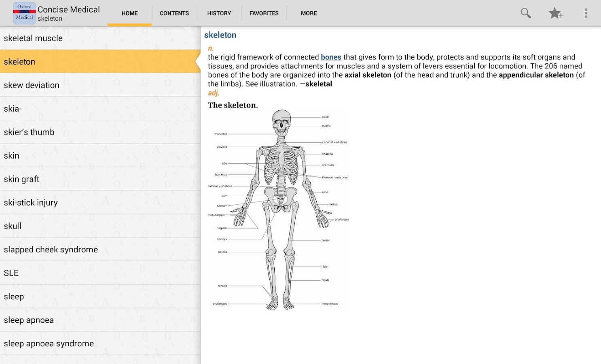
Task: Switch to the FAVORITES tab
Action: 264,13
